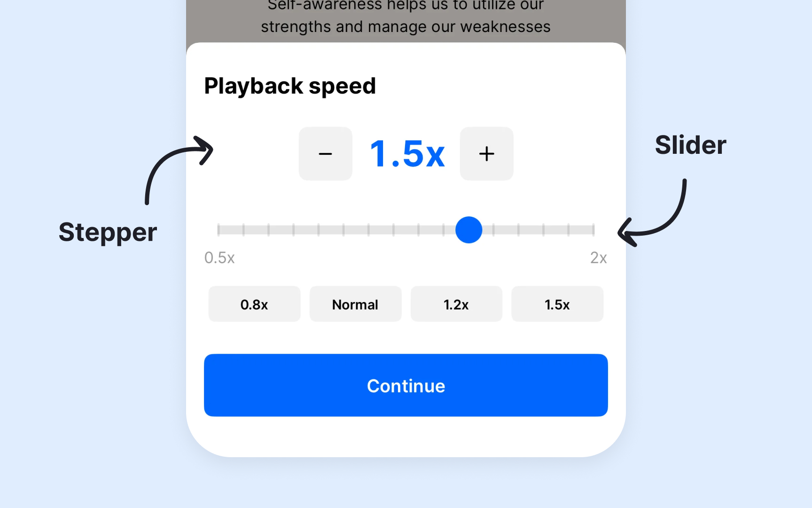Click the Slider annotation label
This screenshot has width=812, height=508.
point(691,145)
